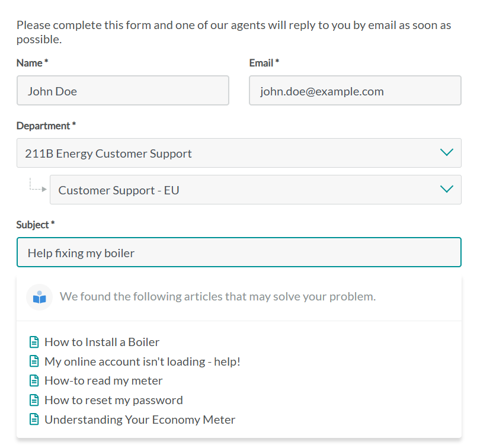This screenshot has height=448, width=477.
Task: Open article How to Install a Boiler
Action: (x=102, y=342)
